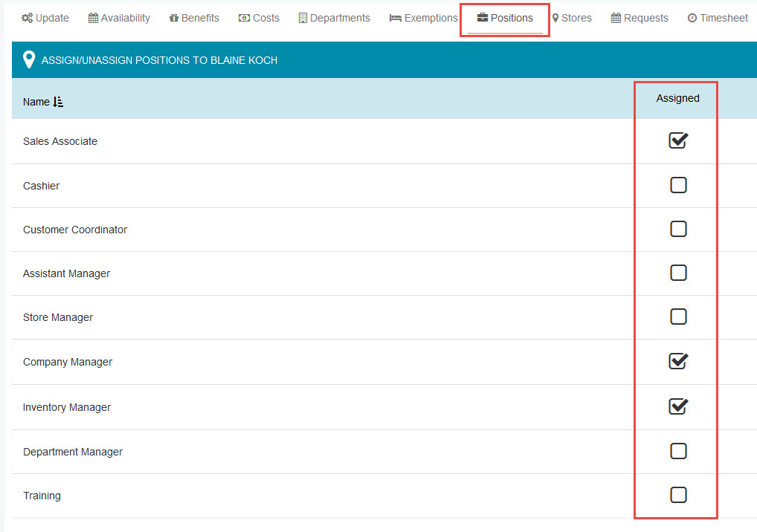Viewport: 757px width, 532px height.
Task: Click the Name column header
Action: coord(34,101)
